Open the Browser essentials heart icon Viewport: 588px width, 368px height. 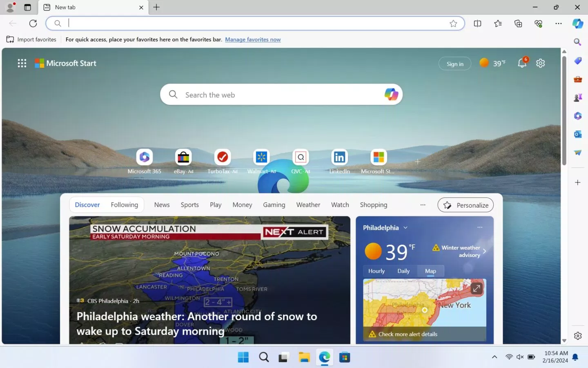(x=538, y=23)
